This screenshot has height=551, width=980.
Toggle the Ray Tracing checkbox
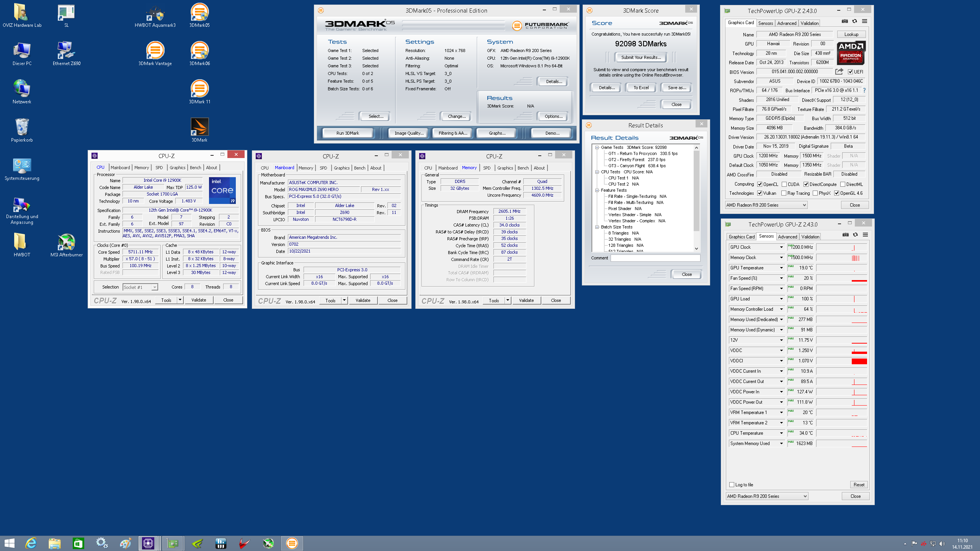[784, 193]
